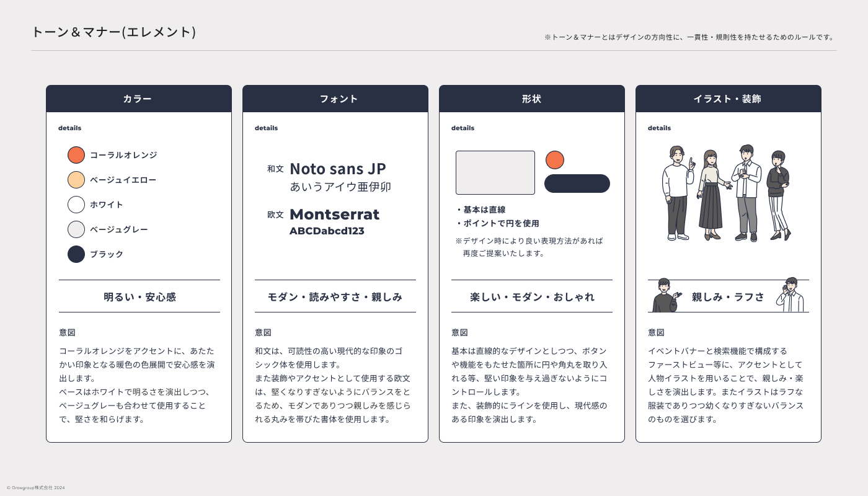868x496 pixels.
Task: Click the small orange circle in 形状 card
Action: click(x=555, y=160)
